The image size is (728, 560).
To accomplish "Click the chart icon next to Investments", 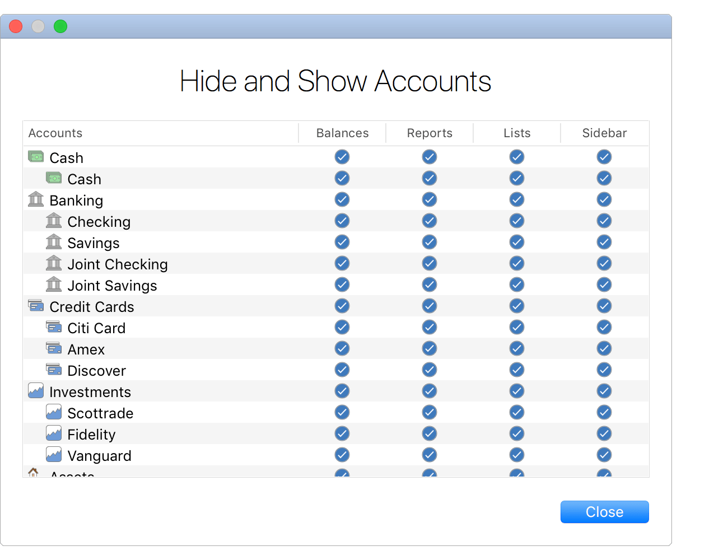I will coord(35,390).
